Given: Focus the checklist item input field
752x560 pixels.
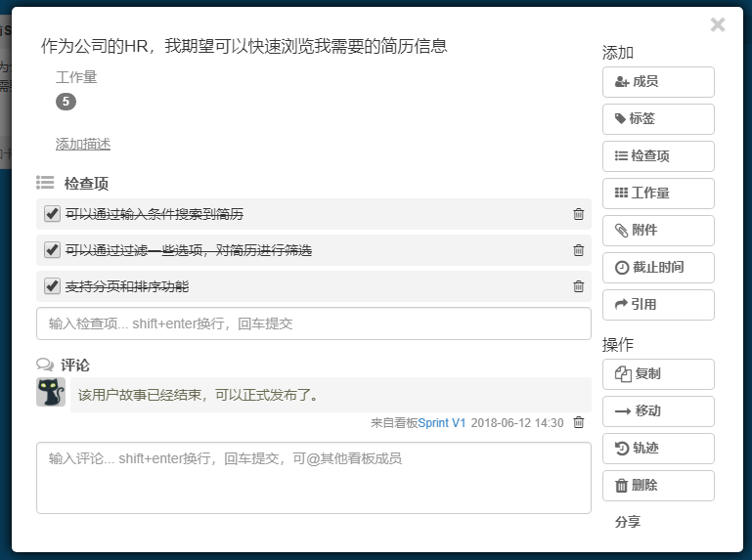Looking at the screenshot, I should coord(313,323).
